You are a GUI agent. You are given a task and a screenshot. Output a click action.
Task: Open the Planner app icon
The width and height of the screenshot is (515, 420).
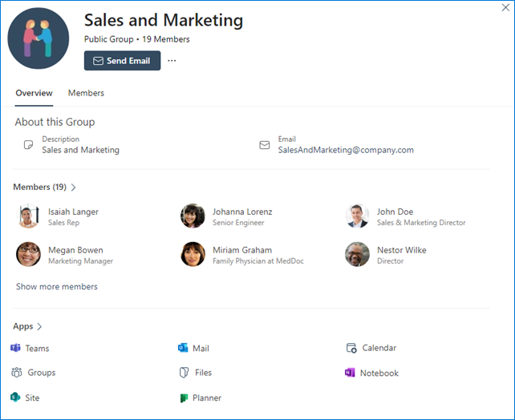click(184, 398)
